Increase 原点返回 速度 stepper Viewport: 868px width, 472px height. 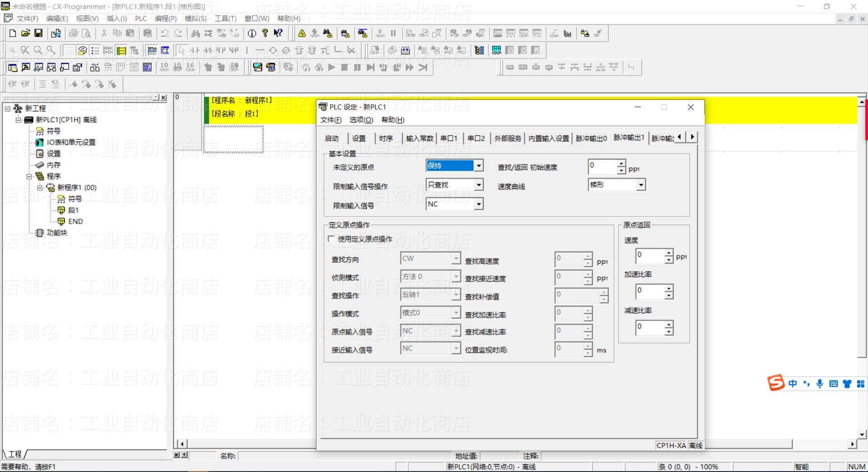(x=669, y=252)
